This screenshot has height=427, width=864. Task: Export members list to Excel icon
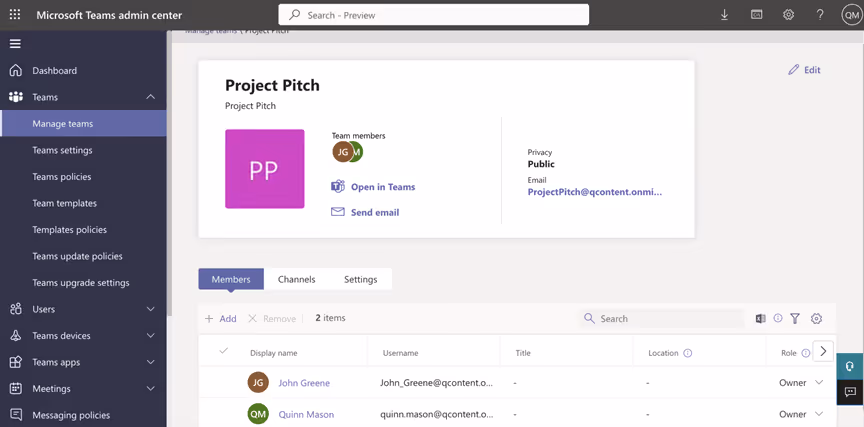click(x=760, y=318)
